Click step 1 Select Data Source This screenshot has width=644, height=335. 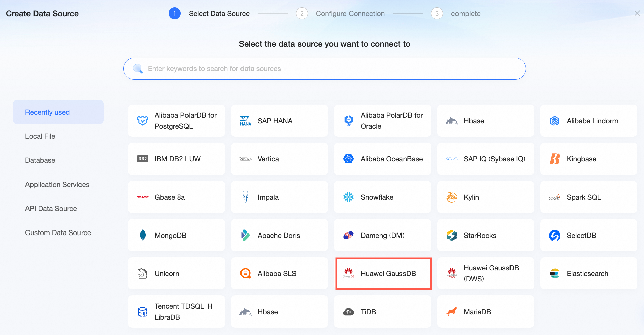209,14
